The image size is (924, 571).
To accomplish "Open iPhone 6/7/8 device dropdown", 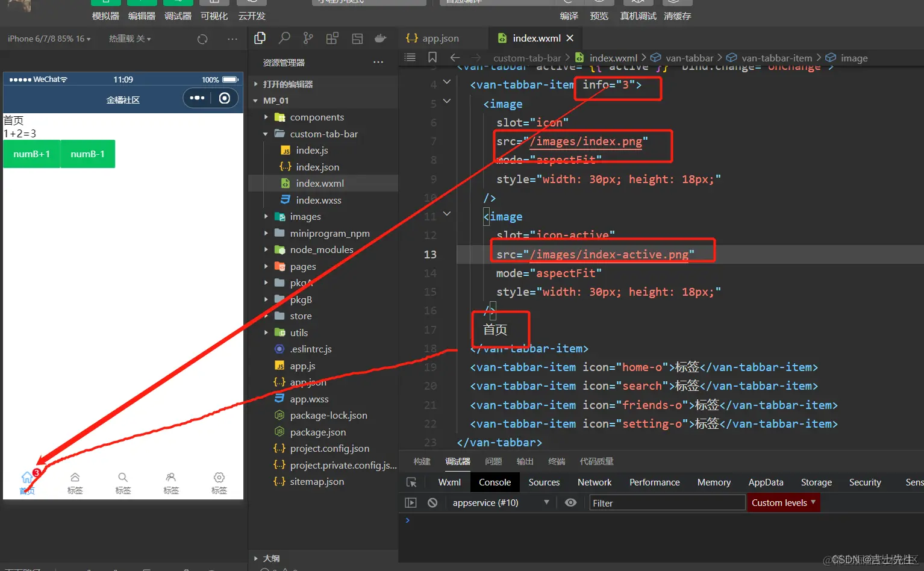I will click(49, 39).
